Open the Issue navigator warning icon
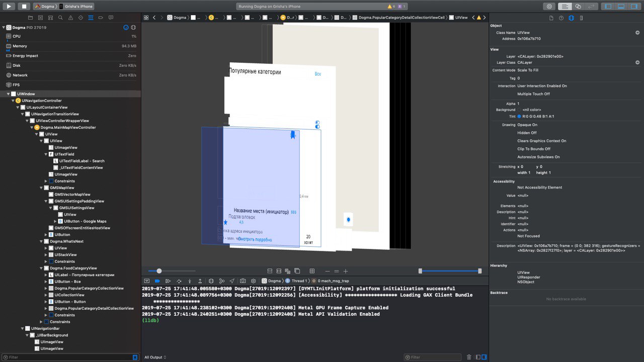Image resolution: width=644 pixels, height=362 pixels. click(70, 17)
